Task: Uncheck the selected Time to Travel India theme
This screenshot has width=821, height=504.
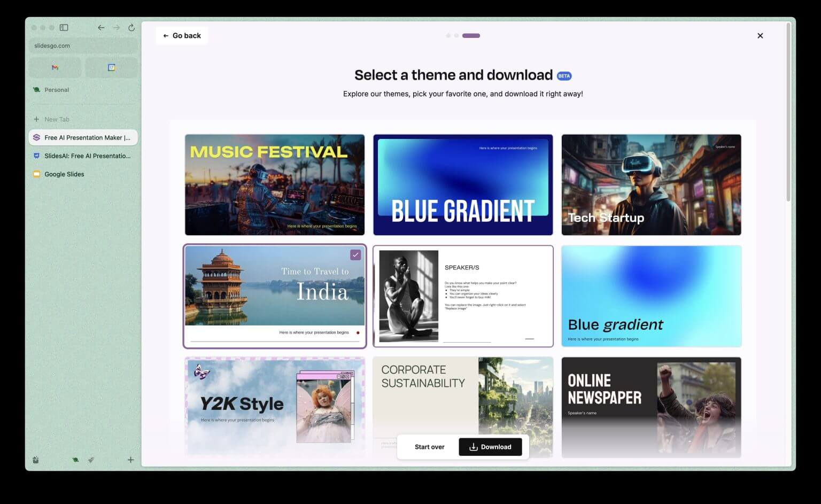Action: 355,255
